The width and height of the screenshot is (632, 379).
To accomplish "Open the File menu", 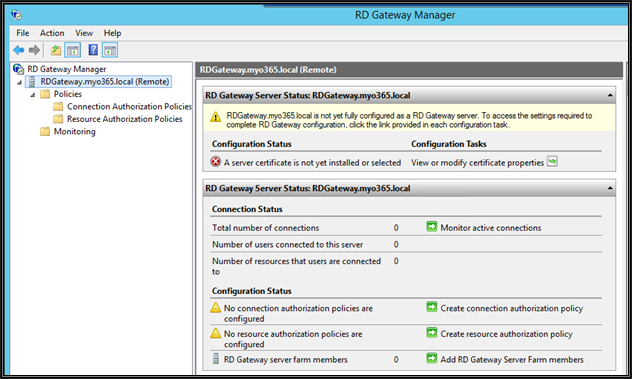I will click(x=23, y=33).
